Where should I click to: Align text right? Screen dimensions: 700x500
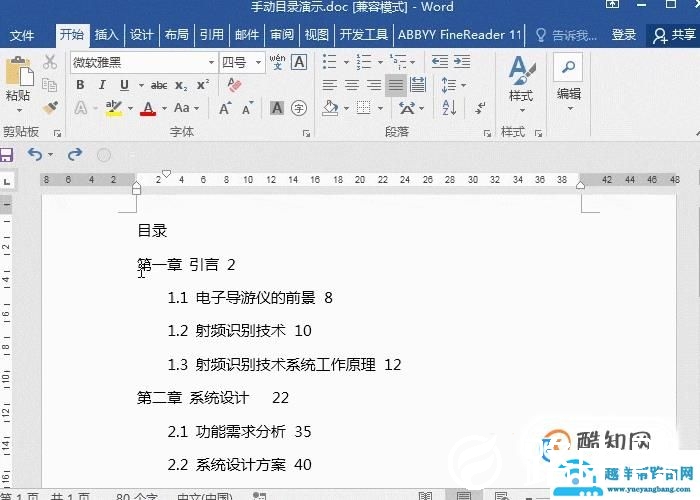coord(374,85)
